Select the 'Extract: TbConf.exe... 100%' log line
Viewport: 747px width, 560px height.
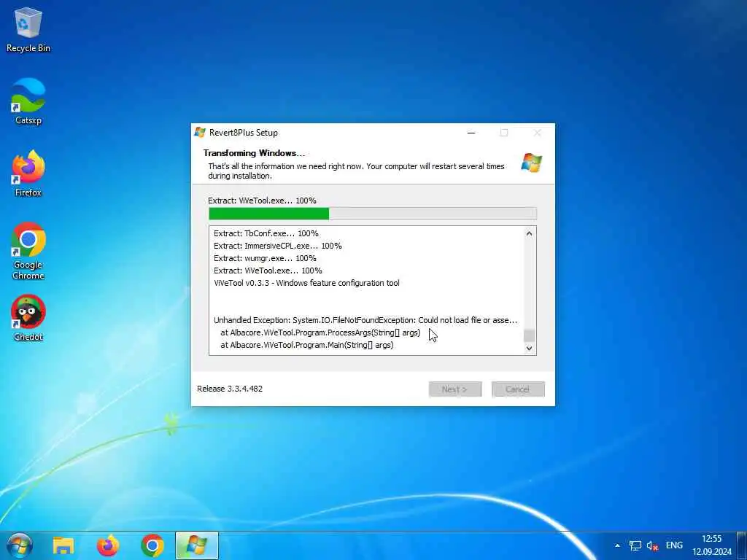tap(266, 233)
